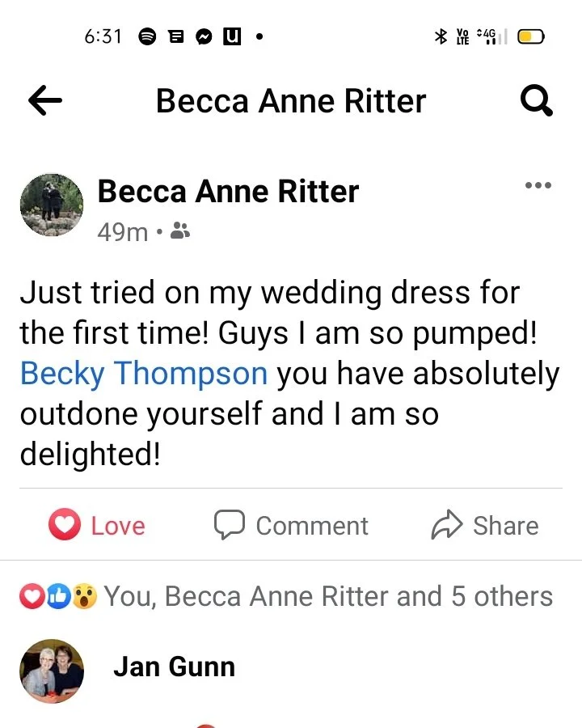Tap the back arrow icon

pyautogui.click(x=45, y=99)
